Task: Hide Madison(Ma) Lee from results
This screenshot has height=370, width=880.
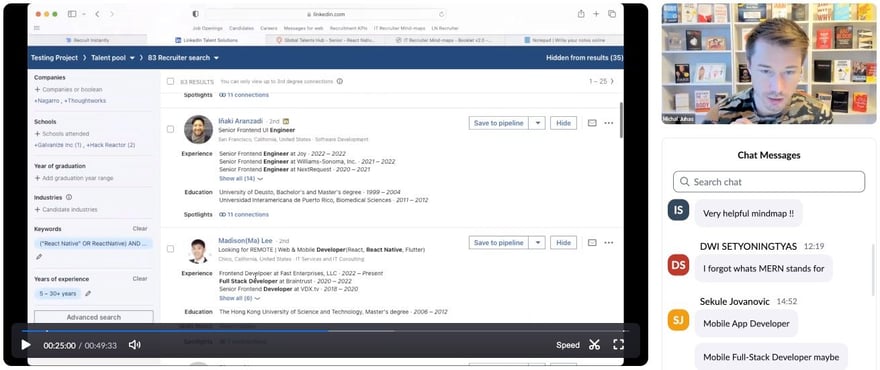Action: pos(563,243)
